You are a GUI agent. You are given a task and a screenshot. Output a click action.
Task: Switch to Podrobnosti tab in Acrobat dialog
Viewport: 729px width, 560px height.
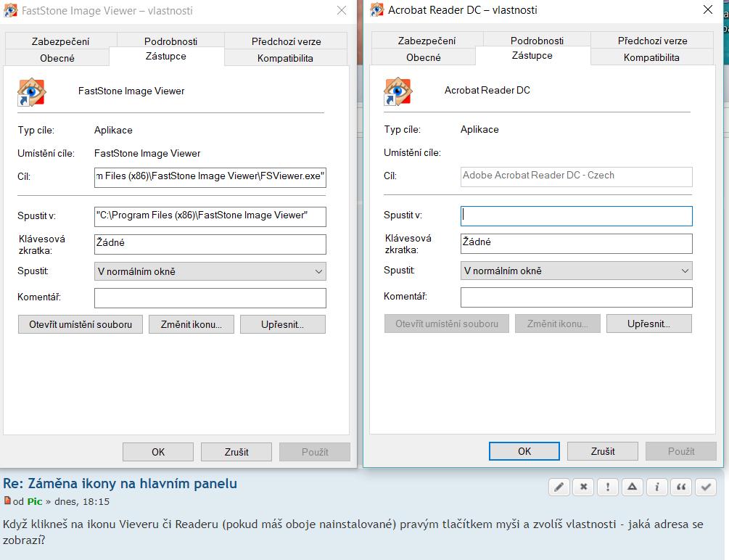click(x=537, y=41)
